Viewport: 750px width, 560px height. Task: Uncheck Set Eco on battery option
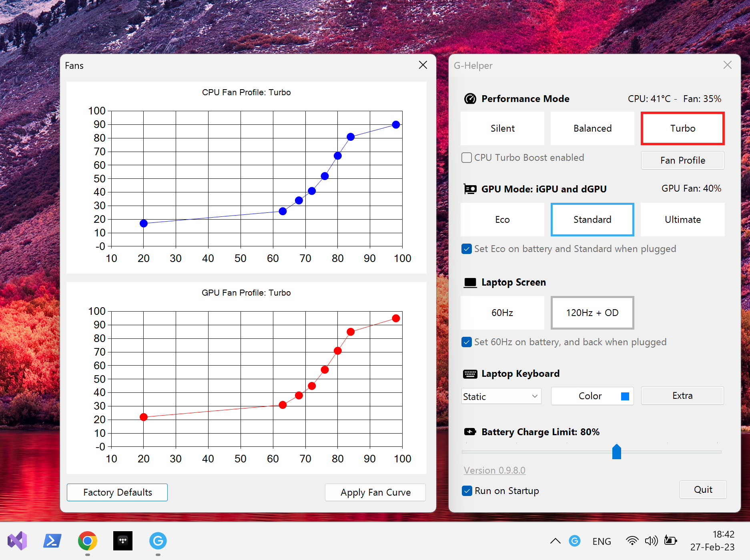[467, 249]
